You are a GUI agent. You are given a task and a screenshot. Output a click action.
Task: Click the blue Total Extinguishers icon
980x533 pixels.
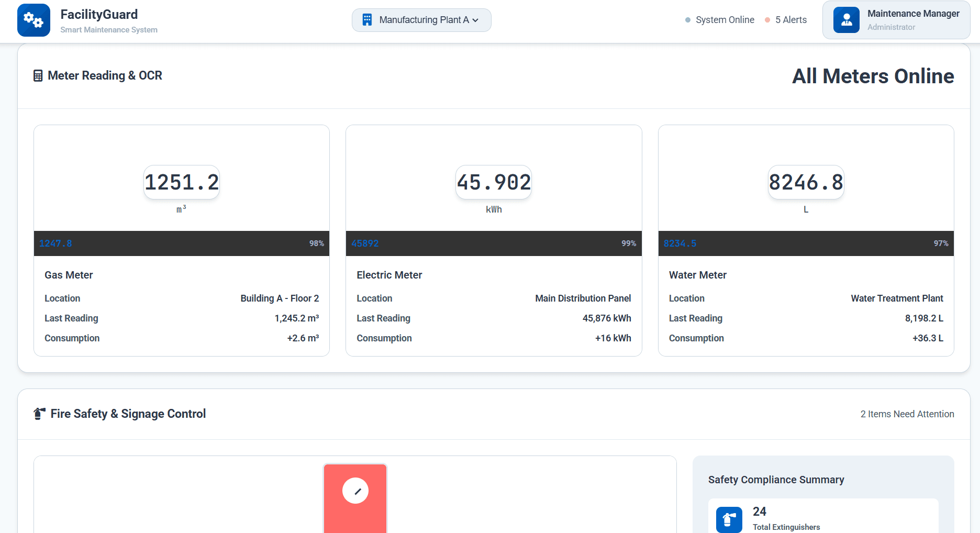tap(729, 519)
